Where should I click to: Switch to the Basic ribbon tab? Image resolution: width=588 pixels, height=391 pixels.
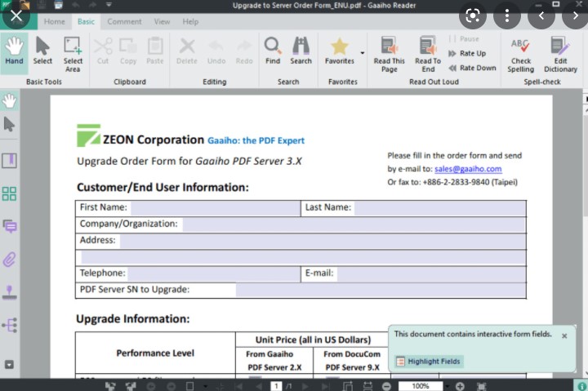pos(86,22)
